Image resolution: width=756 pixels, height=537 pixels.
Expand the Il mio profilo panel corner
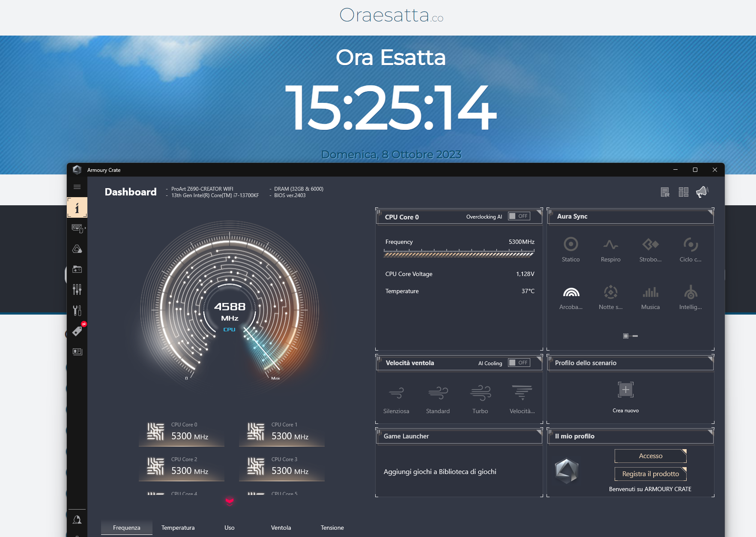(x=710, y=432)
